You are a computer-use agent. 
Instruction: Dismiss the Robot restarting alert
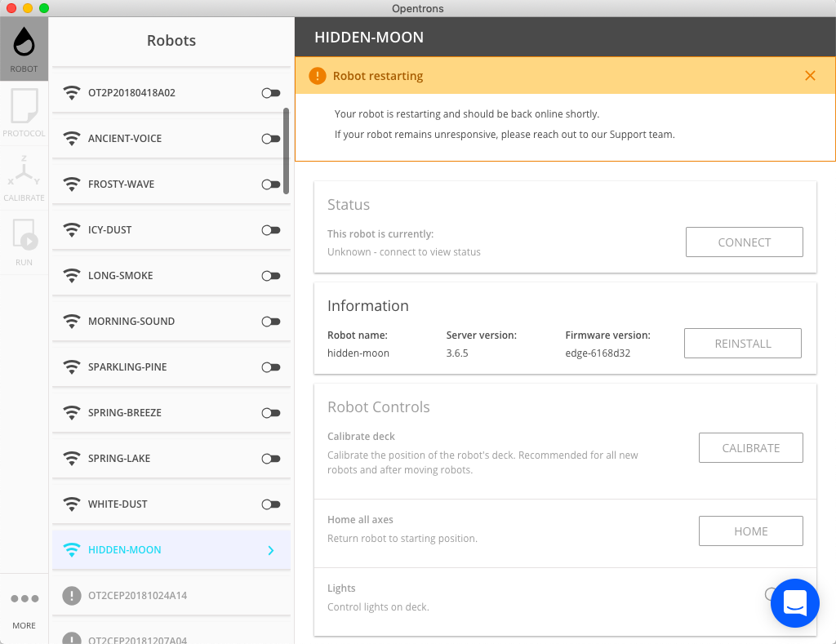810,76
